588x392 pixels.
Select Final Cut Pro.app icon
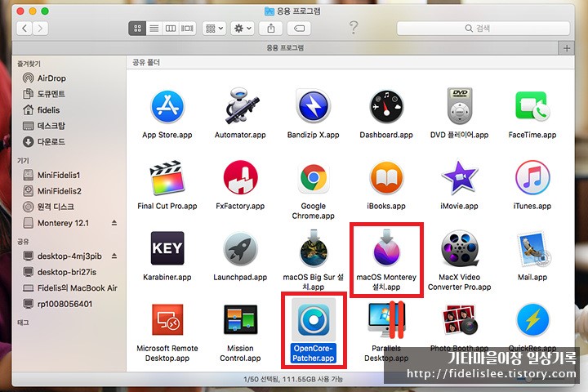pos(167,178)
